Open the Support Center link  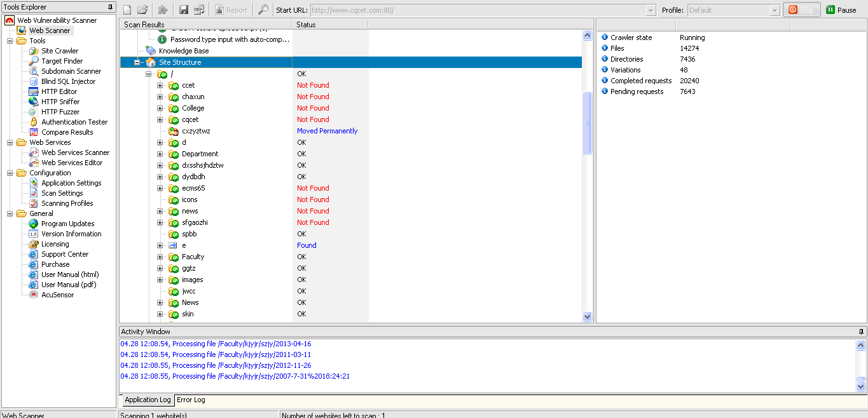point(64,254)
